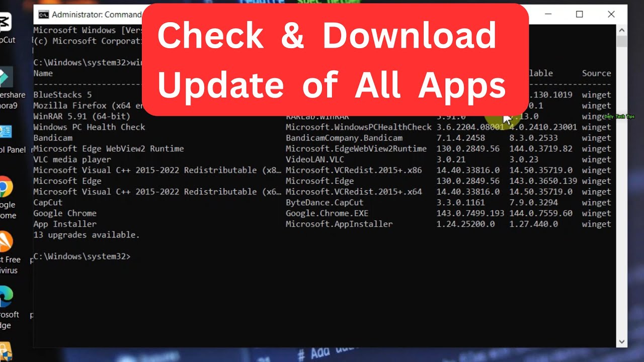Click the Source column header

(x=597, y=73)
